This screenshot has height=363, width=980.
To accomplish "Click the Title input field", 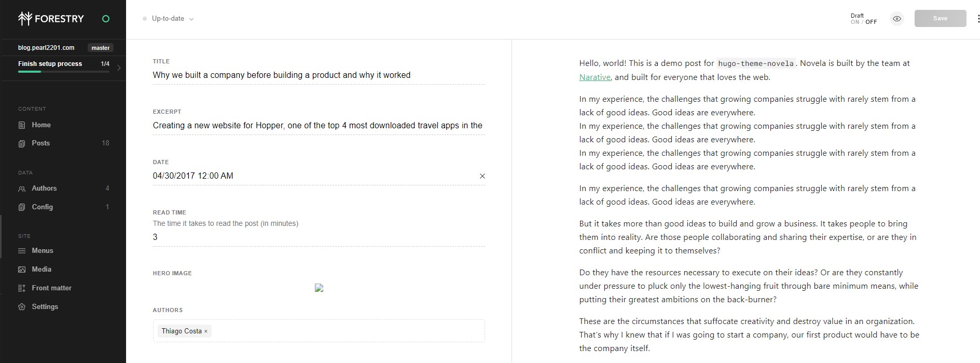I will (319, 75).
